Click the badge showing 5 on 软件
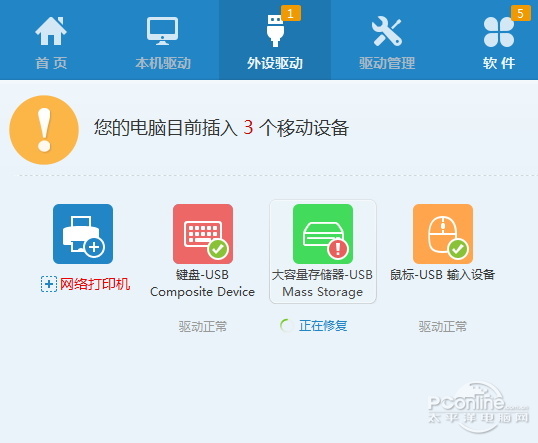Screen dimensions: 538x443 coord(521,13)
